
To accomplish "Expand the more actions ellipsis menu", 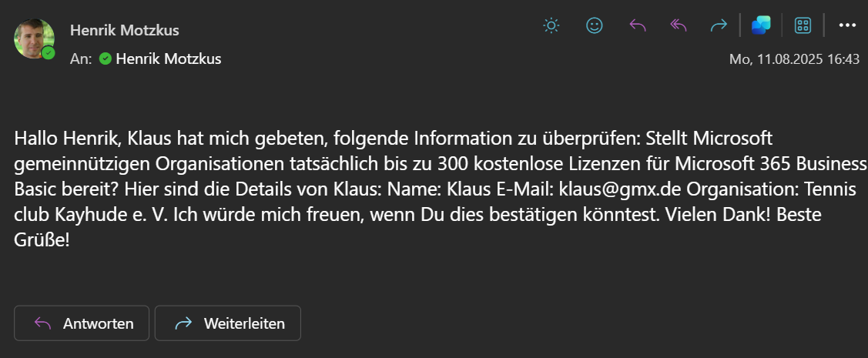I will [847, 25].
